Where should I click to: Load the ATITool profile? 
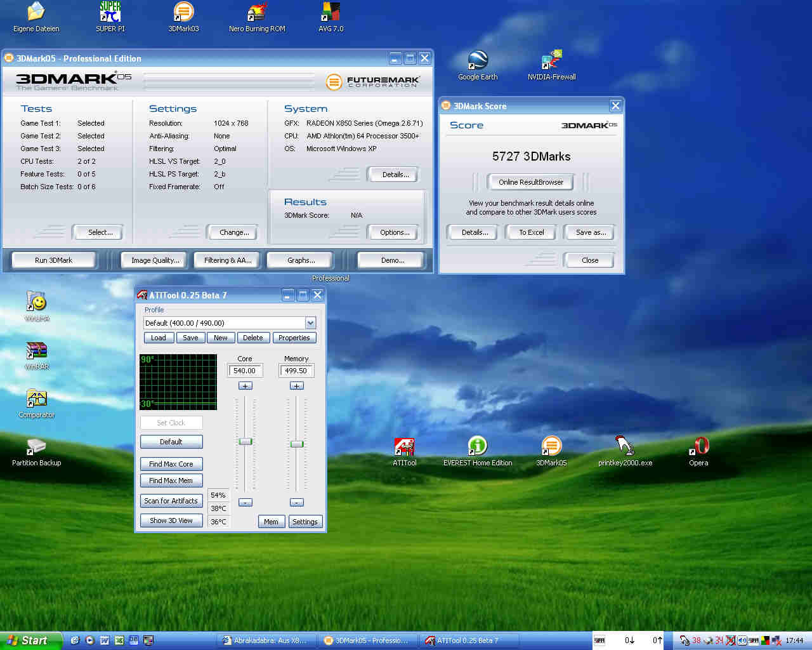pos(159,338)
